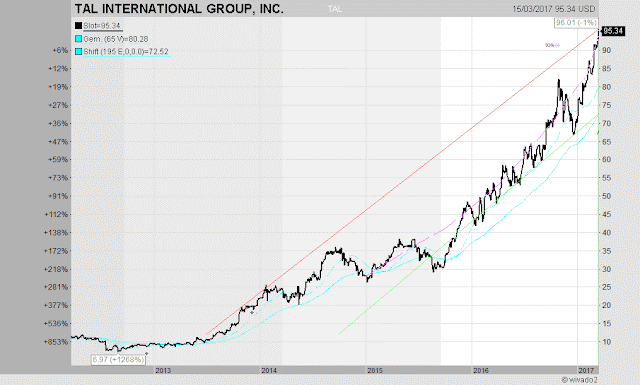The image size is (640, 385).
Task: Click the cyan Shift (195 E) legend box
Action: point(78,51)
